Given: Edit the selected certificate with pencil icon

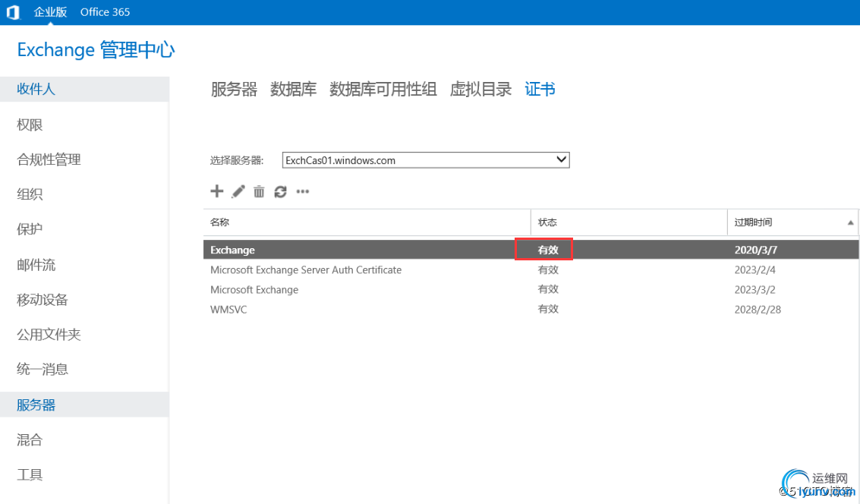Looking at the screenshot, I should point(238,191).
